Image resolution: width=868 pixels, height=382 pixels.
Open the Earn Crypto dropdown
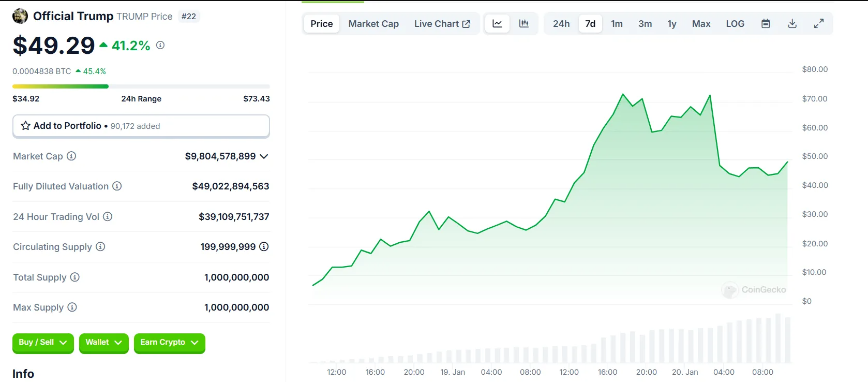(x=170, y=343)
